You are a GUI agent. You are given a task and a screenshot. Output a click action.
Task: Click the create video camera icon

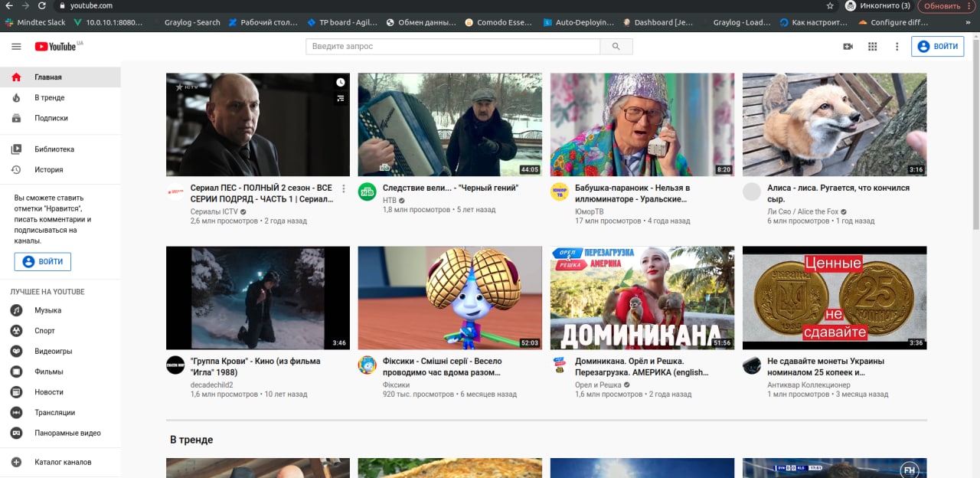[x=848, y=47]
